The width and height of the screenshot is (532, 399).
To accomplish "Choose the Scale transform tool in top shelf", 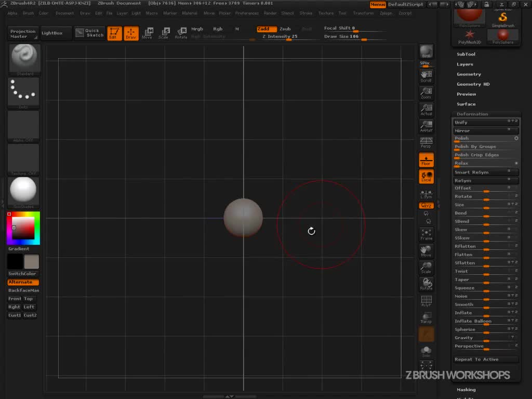I will pos(164,33).
